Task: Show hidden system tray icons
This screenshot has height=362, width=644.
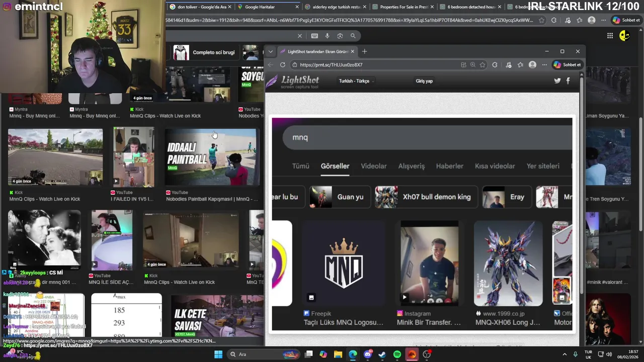Action: point(564,354)
